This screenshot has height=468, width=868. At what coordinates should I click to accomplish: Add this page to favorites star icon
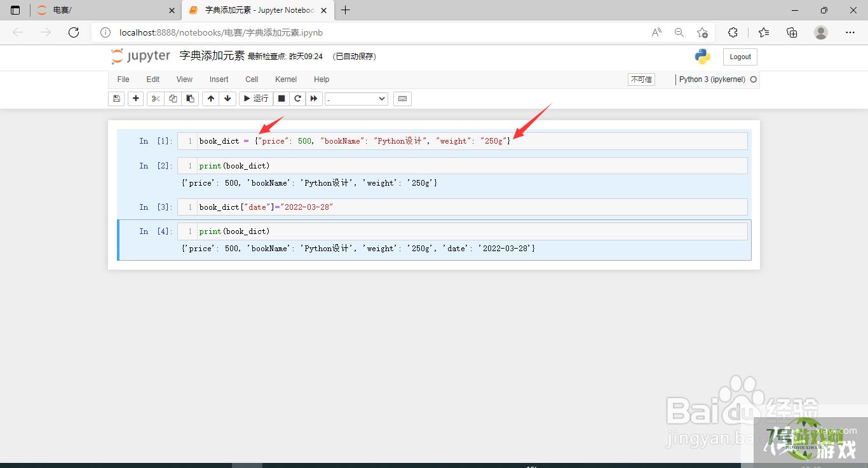pos(702,32)
